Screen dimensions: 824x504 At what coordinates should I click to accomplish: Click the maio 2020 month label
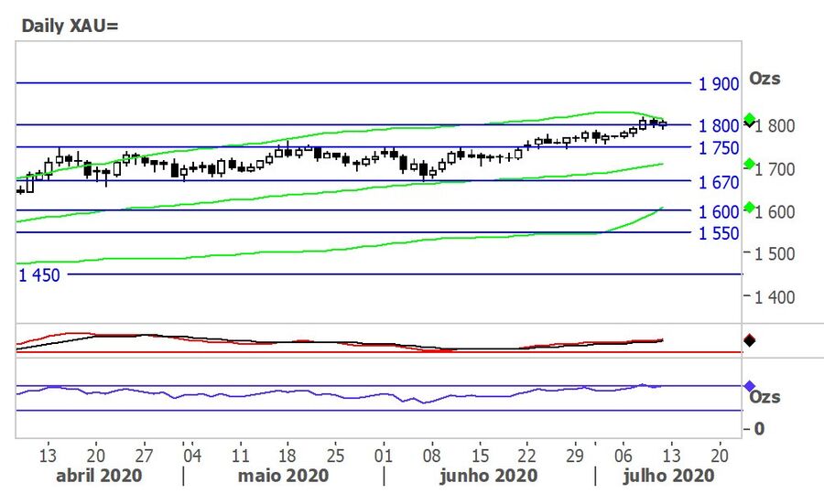tap(283, 476)
